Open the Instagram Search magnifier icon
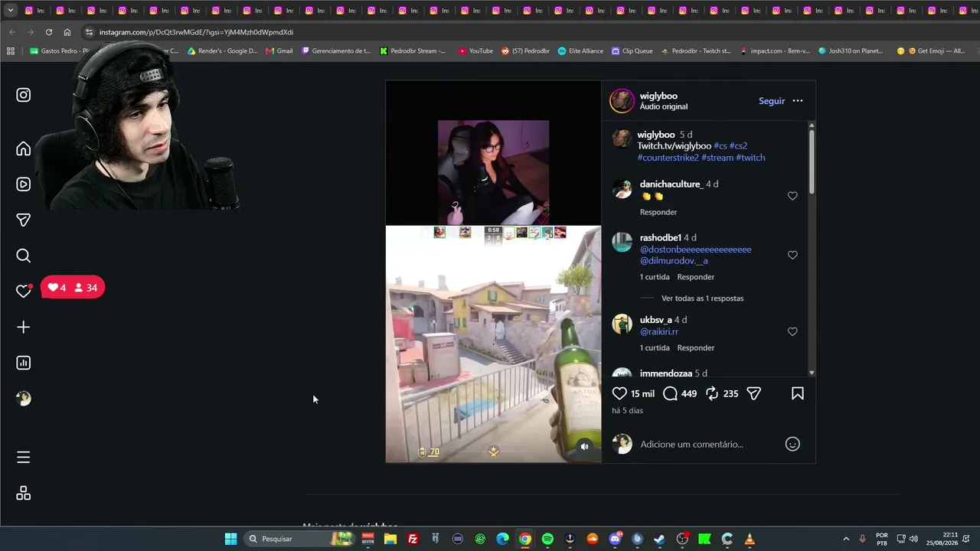Viewport: 980px width, 551px height. (x=24, y=256)
